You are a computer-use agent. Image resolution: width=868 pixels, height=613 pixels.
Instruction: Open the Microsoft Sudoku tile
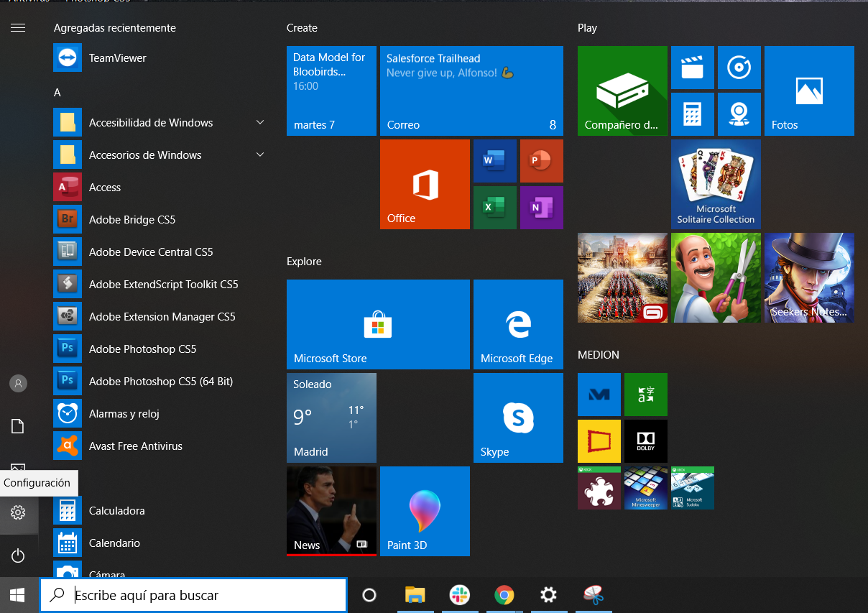693,488
